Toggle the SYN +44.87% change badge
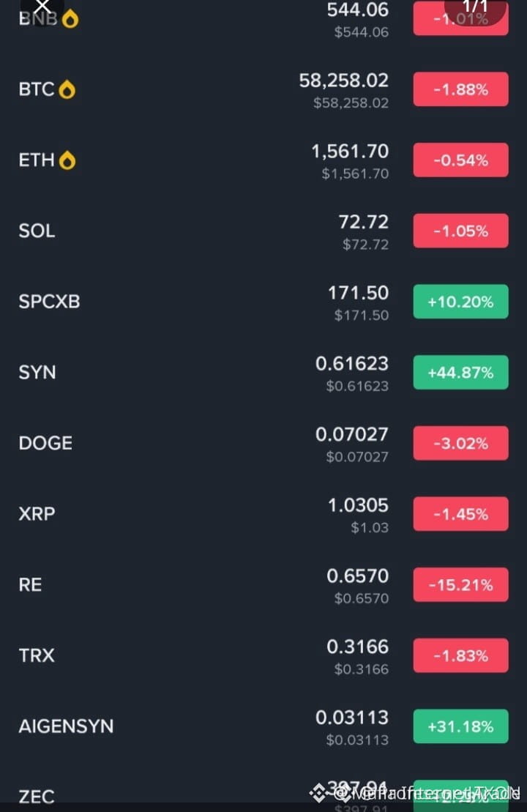Viewport: 527px width, 812px height. pos(460,373)
